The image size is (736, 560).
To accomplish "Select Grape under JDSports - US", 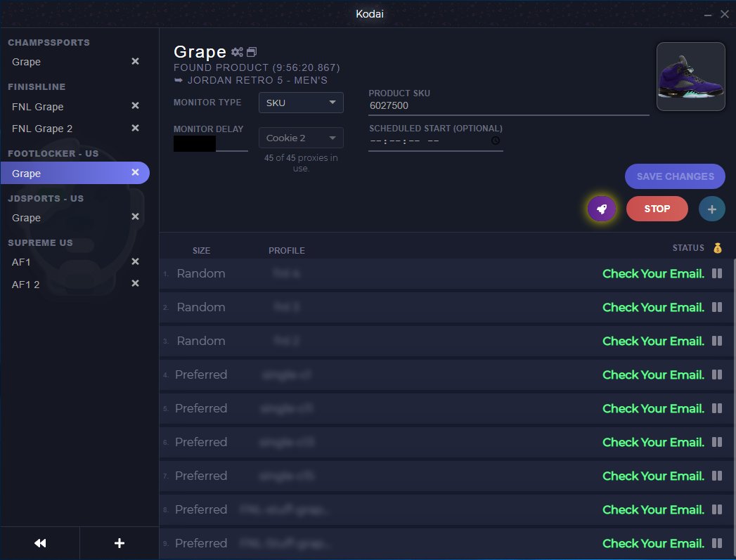I will tap(26, 218).
